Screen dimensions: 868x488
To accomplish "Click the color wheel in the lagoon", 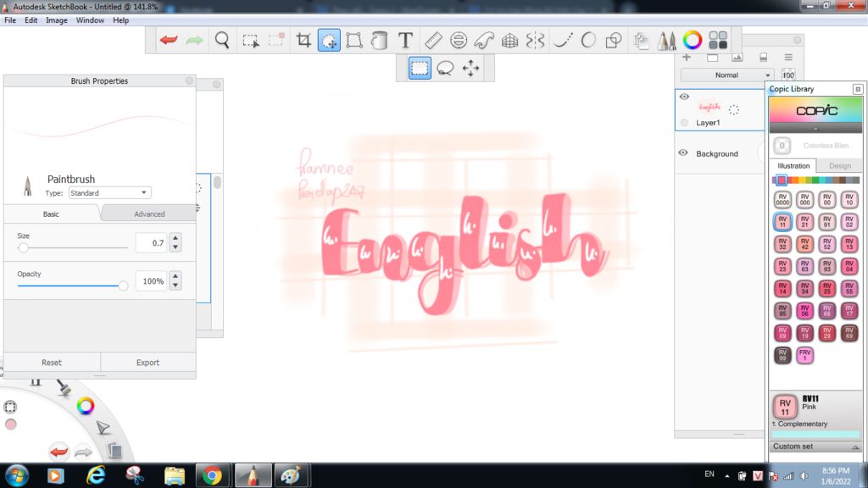I will coord(86,406).
